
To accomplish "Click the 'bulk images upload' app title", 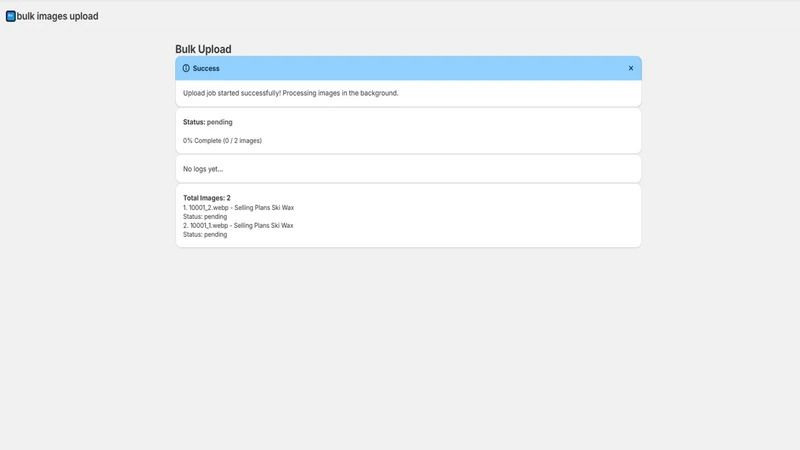I will pyautogui.click(x=57, y=16).
